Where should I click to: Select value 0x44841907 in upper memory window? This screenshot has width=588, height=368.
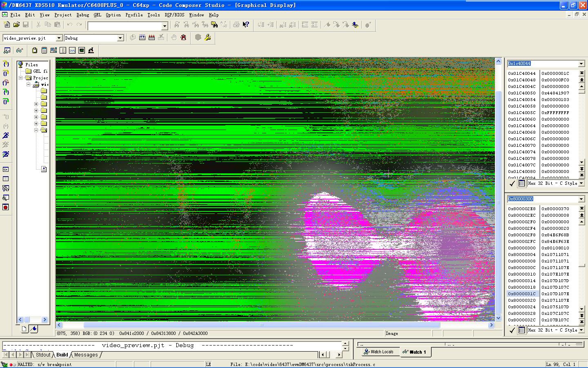(x=555, y=93)
